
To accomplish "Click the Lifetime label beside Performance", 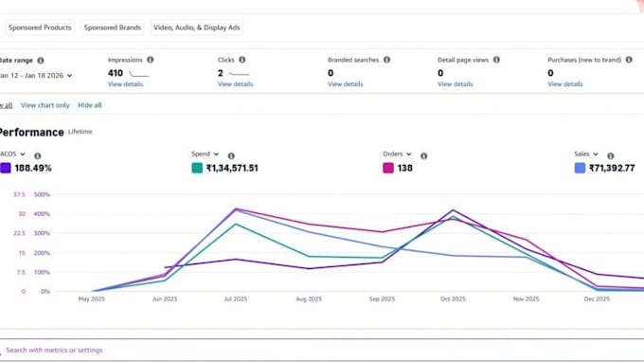I will tap(80, 132).
